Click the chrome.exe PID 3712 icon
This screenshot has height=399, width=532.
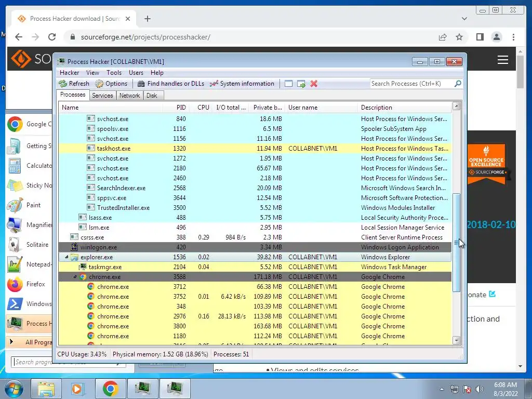[90, 287]
